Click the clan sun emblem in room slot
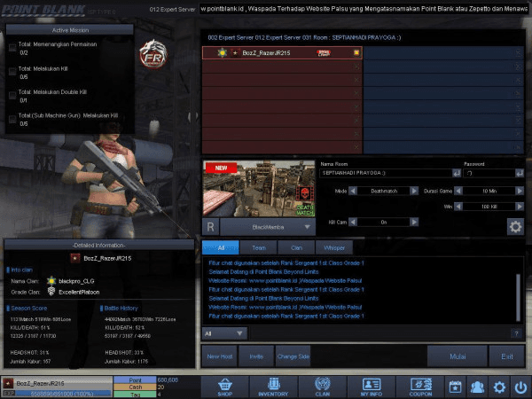 pos(223,53)
